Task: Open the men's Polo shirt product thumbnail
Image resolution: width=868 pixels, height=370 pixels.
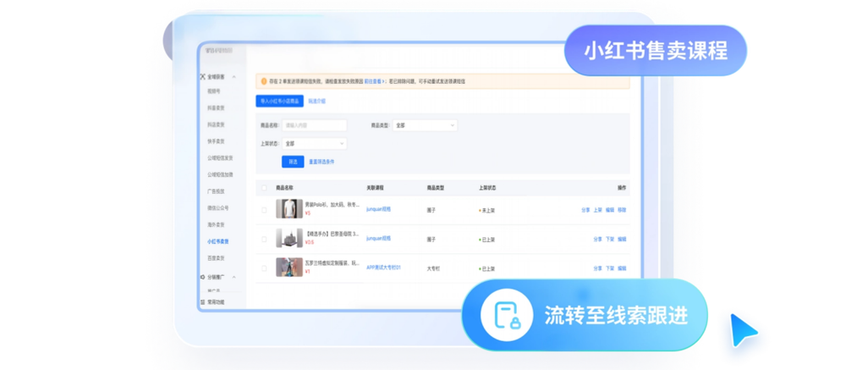Action: [x=288, y=209]
